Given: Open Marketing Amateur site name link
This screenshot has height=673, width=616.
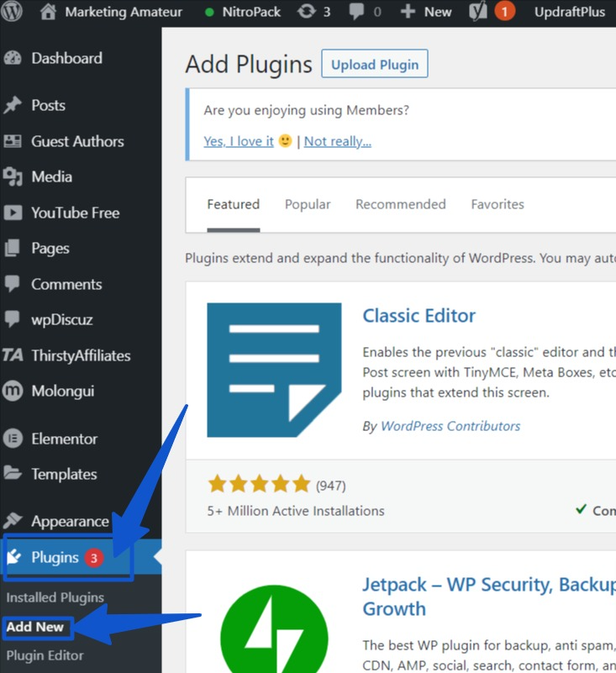Looking at the screenshot, I should pyautogui.click(x=124, y=12).
